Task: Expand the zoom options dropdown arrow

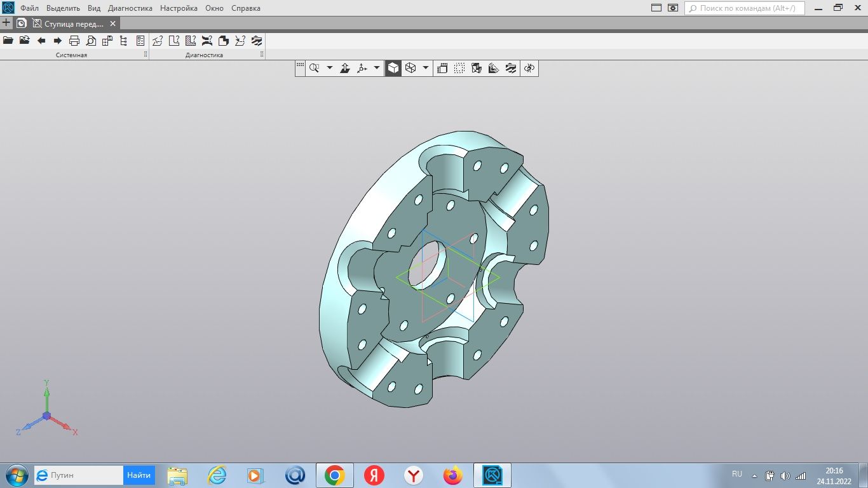Action: [x=329, y=68]
